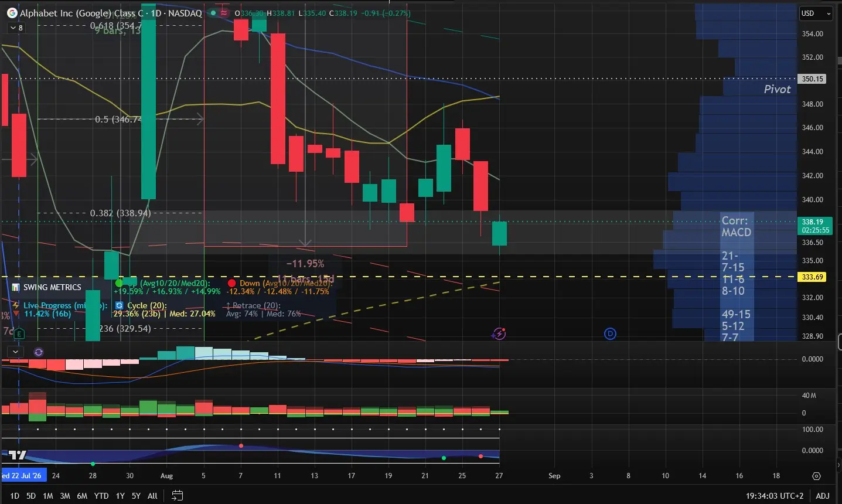The image size is (842, 504).
Task: Open chart settings hexagon gear icon
Action: pos(817,476)
